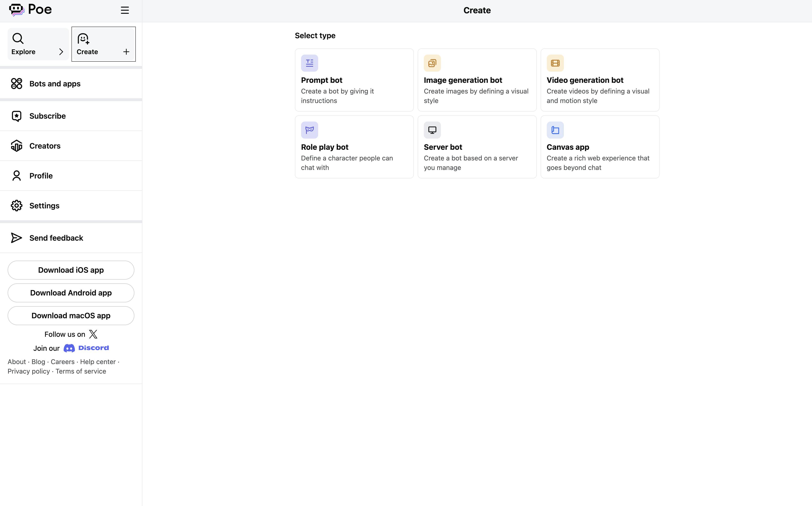This screenshot has height=506, width=812.
Task: Join the Discord server link
Action: point(86,348)
